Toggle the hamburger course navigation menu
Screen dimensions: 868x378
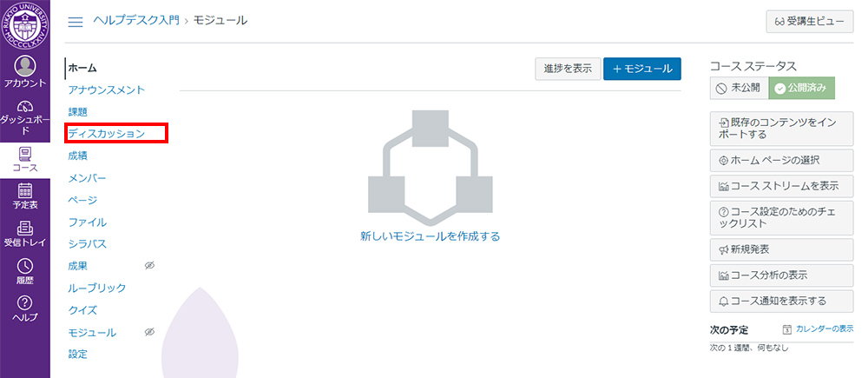(76, 21)
